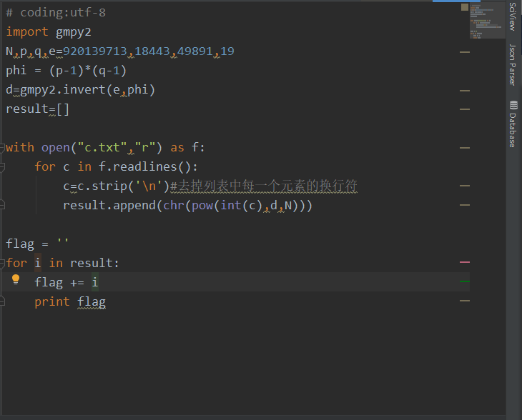The height and width of the screenshot is (420, 522).
Task: Collapse the 'for c in f.readlines()' block
Action: click(x=2, y=167)
